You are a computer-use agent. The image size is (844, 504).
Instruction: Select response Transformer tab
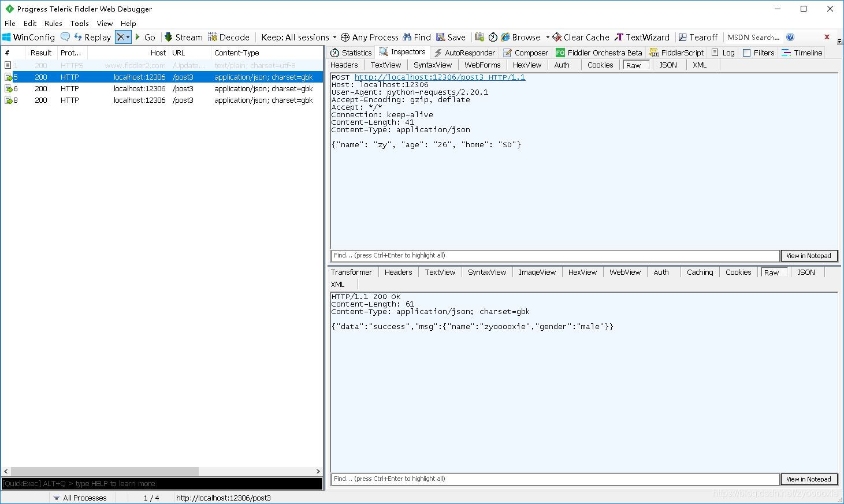tap(352, 272)
